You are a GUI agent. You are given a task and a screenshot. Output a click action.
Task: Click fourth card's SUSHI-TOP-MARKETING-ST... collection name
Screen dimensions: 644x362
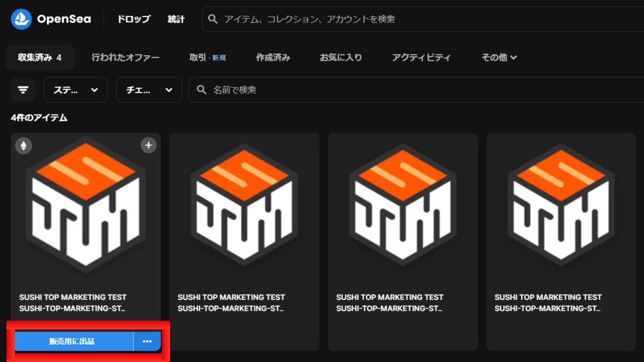pos(547,308)
